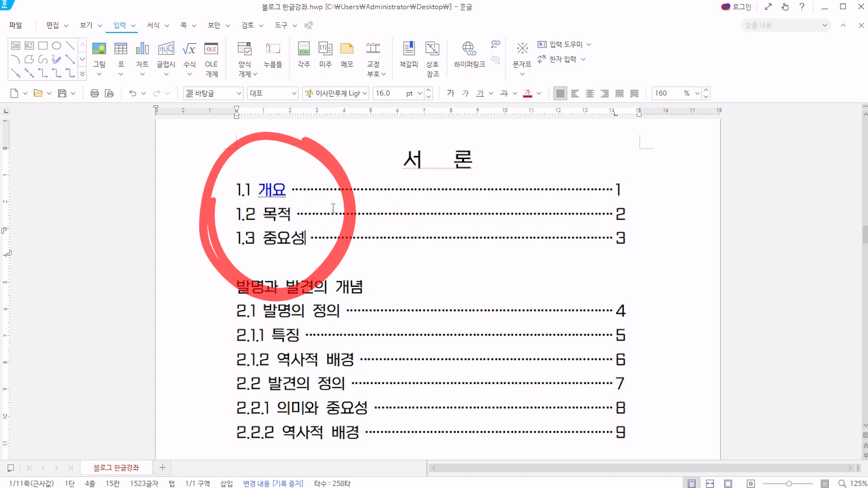
Task: Open the 책갈피 bookmark tool
Action: coord(409,49)
